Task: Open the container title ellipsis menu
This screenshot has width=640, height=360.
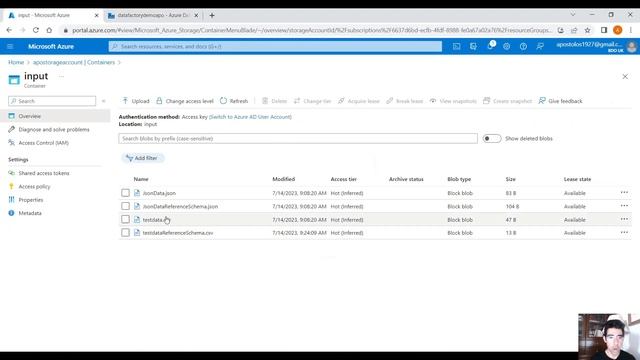Action: pos(61,76)
